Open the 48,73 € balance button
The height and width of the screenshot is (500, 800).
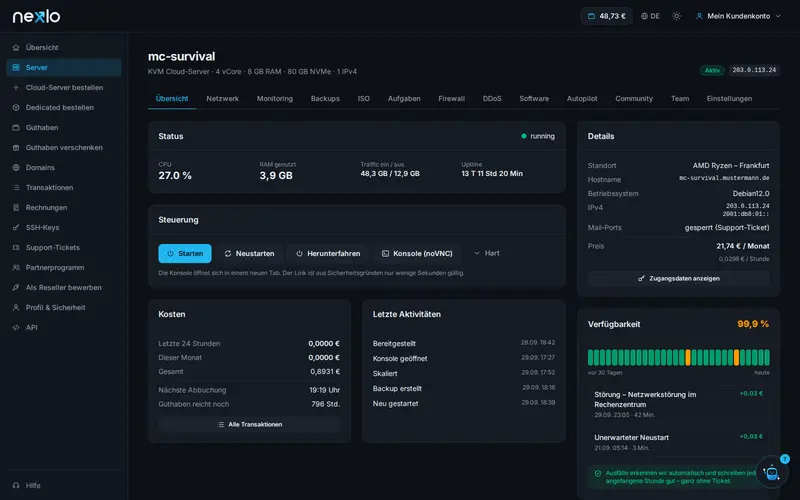pos(607,16)
